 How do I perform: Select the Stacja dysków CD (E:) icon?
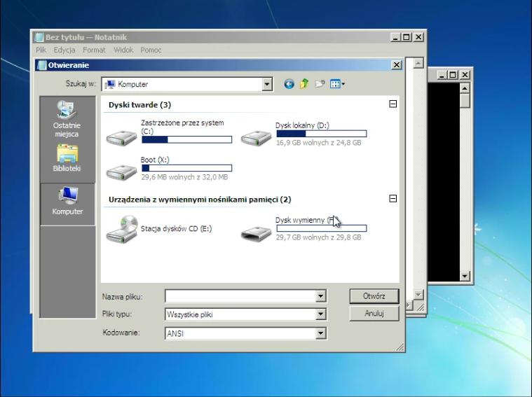122,229
